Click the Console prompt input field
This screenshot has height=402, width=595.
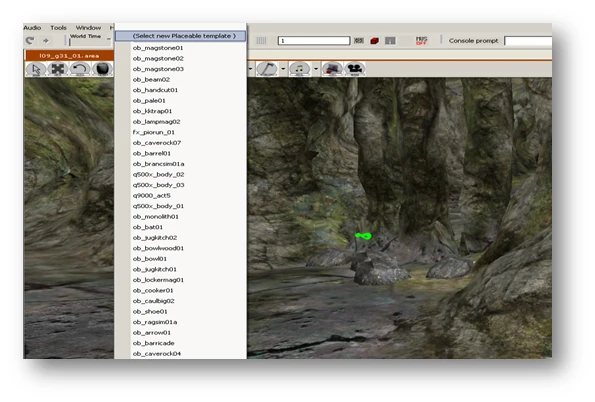pos(528,41)
